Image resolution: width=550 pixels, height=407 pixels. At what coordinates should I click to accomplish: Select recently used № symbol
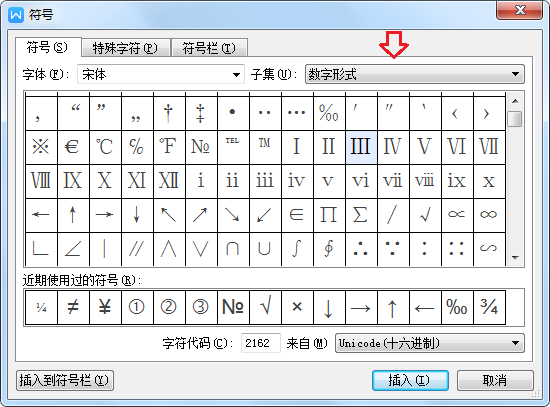(x=233, y=308)
